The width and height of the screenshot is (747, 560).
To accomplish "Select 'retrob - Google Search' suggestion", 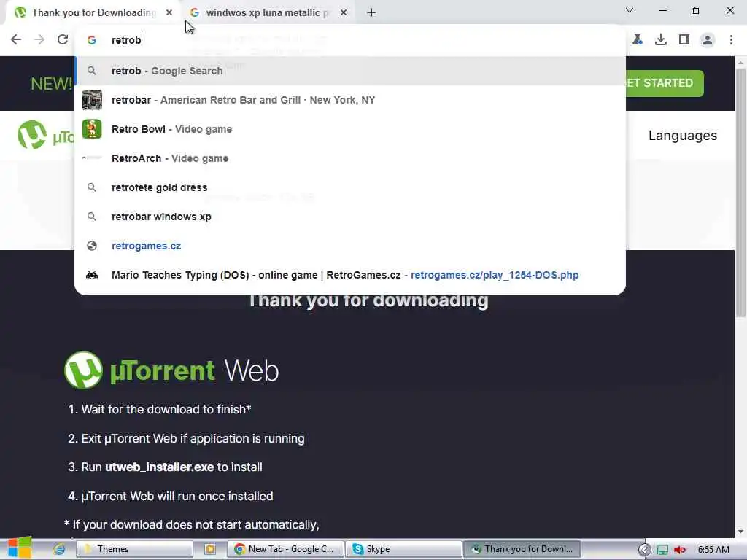I will [x=350, y=71].
